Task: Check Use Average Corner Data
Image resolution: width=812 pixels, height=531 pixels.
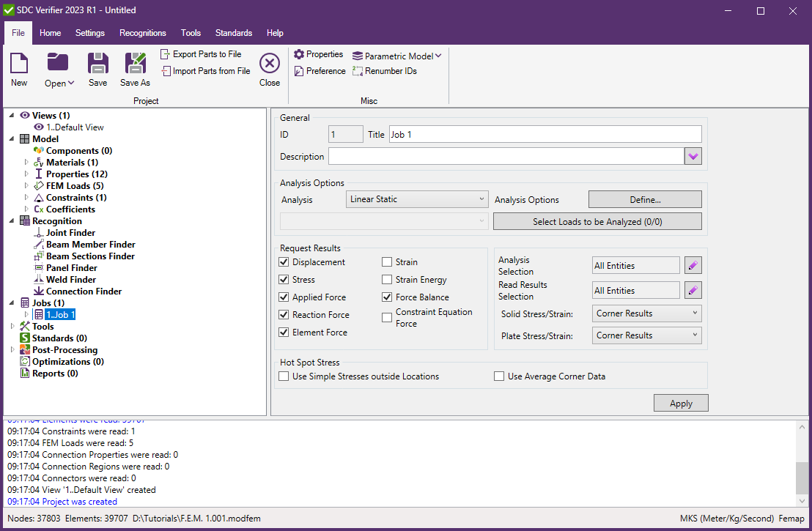Action: [x=499, y=376]
